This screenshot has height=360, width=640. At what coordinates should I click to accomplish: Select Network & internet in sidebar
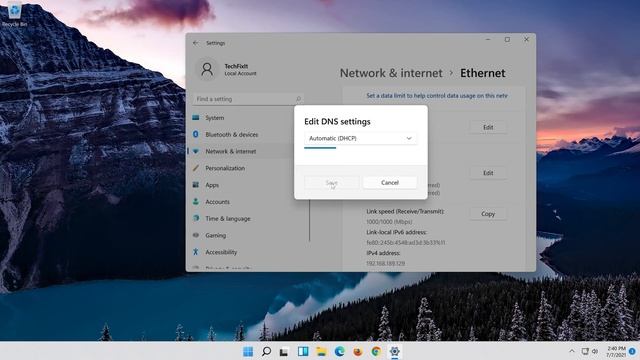pos(231,151)
